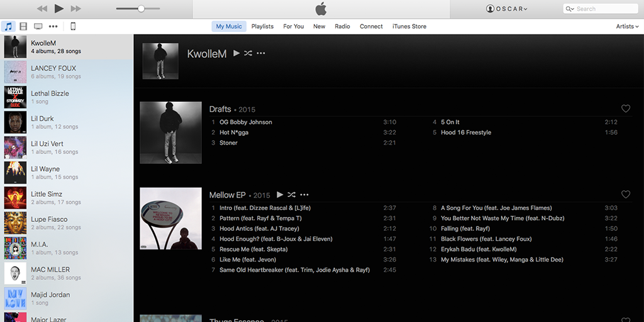Viewport: 644px width, 322px height.
Task: Select Little Simz artist
Action: (67, 197)
